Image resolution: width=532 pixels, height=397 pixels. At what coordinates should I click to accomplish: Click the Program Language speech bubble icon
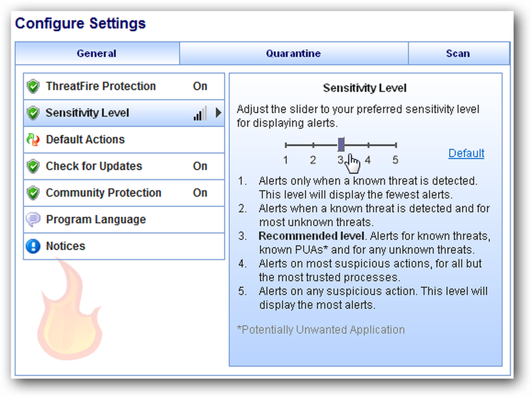coord(33,220)
